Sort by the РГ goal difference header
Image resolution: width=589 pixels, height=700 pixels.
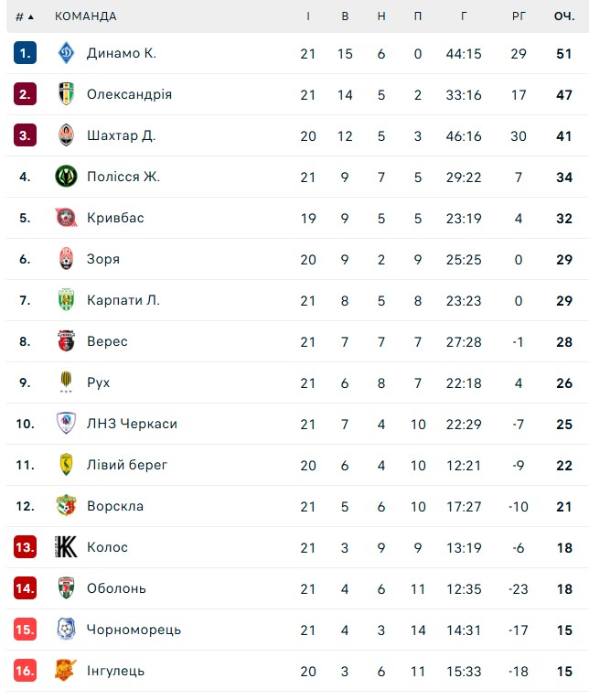click(x=518, y=16)
